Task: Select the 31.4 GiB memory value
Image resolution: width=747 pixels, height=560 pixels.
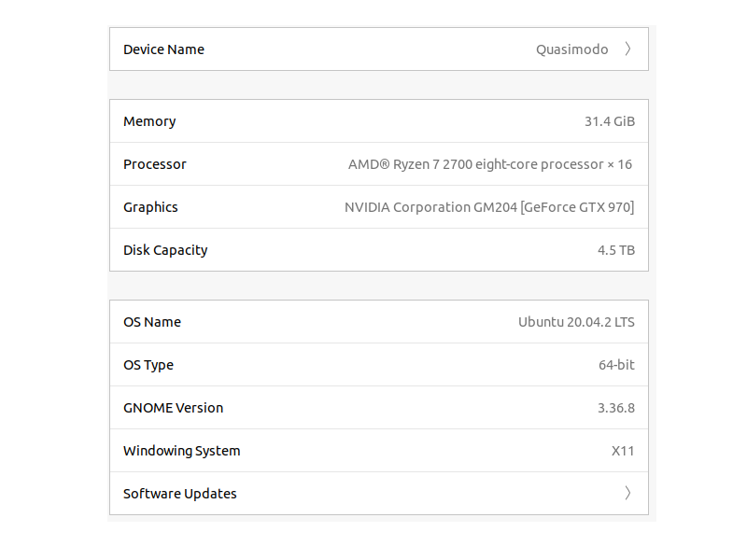Action: tap(609, 121)
